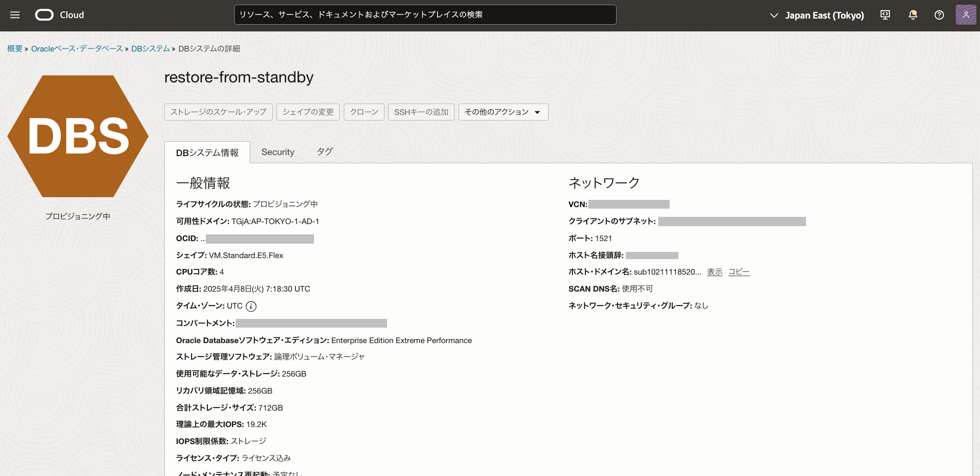Click the シェイプの変更 button
This screenshot has width=980, height=476.
coord(308,112)
